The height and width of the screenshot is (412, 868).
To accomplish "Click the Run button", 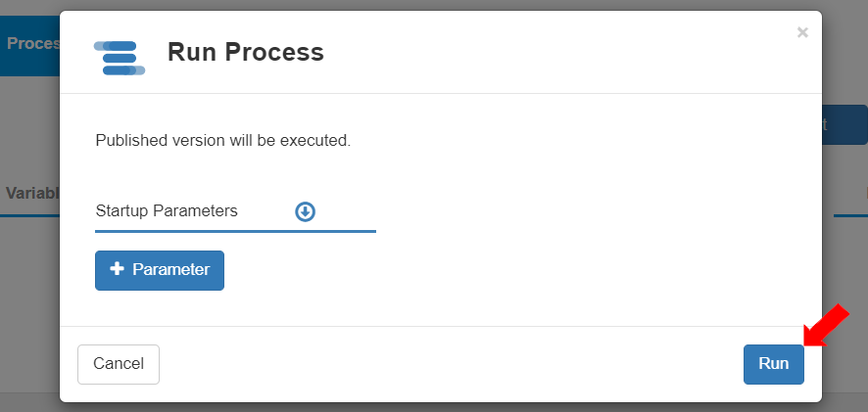I will click(x=773, y=364).
